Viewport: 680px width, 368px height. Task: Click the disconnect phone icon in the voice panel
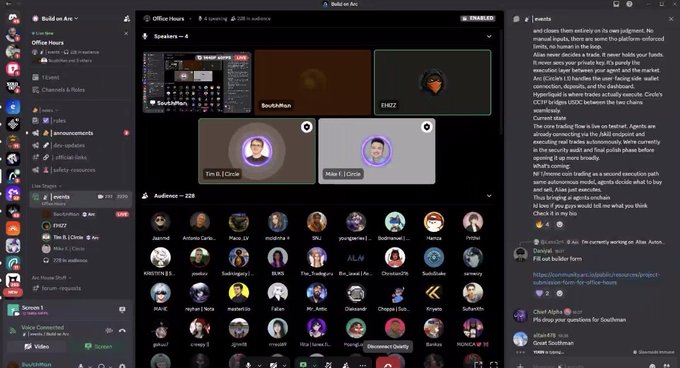[122, 330]
